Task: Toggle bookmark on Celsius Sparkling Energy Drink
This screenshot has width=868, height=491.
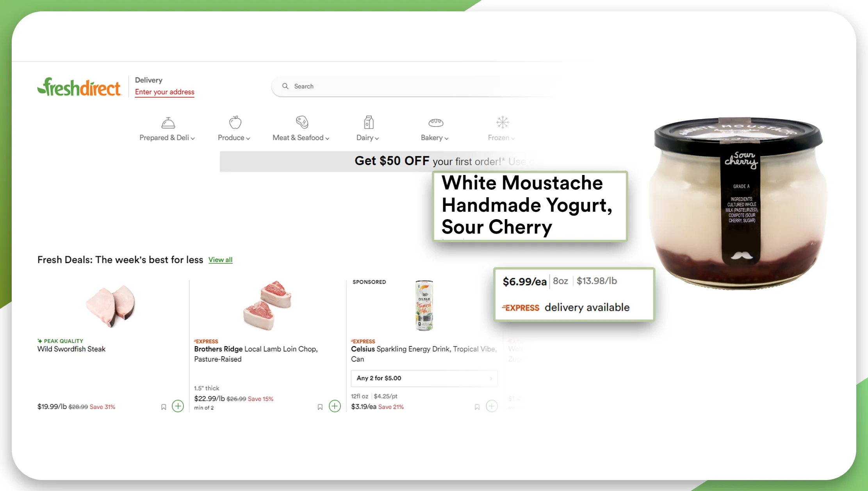Action: tap(477, 407)
